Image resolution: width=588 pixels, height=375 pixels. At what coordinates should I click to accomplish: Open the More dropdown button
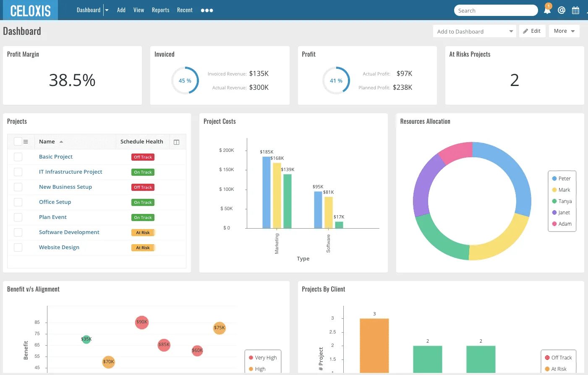tap(564, 31)
